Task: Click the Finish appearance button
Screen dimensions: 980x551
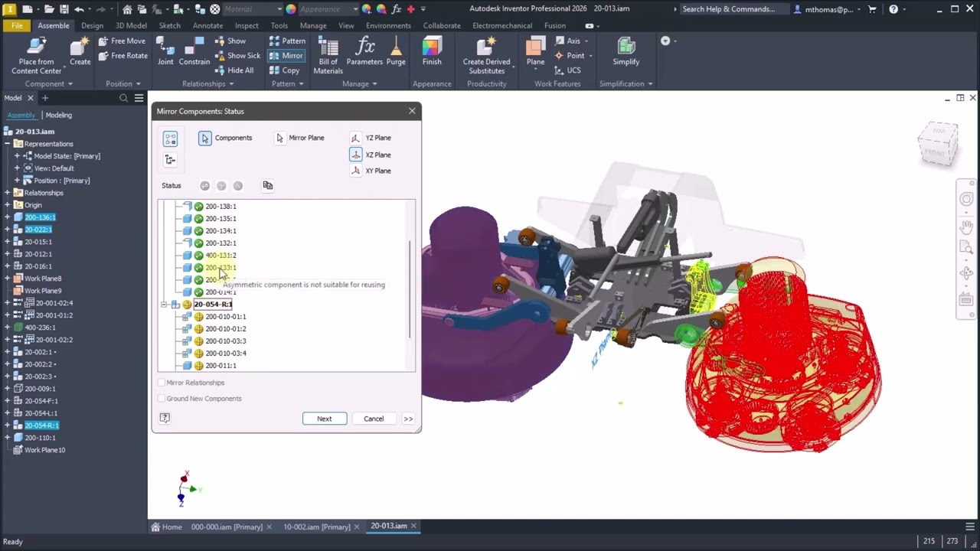Action: pyautogui.click(x=432, y=51)
